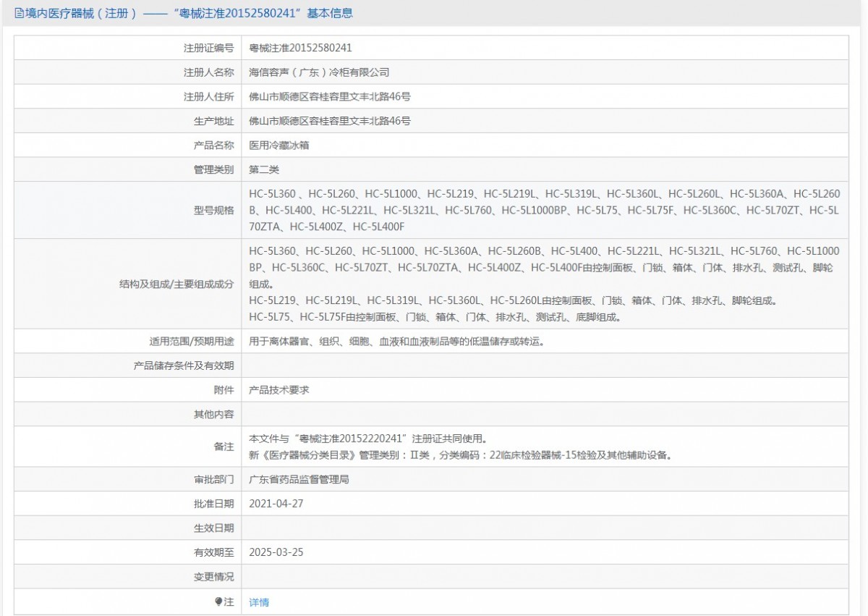Select registration number 粤械注准20152580241 value
868x616 pixels.
click(301, 48)
